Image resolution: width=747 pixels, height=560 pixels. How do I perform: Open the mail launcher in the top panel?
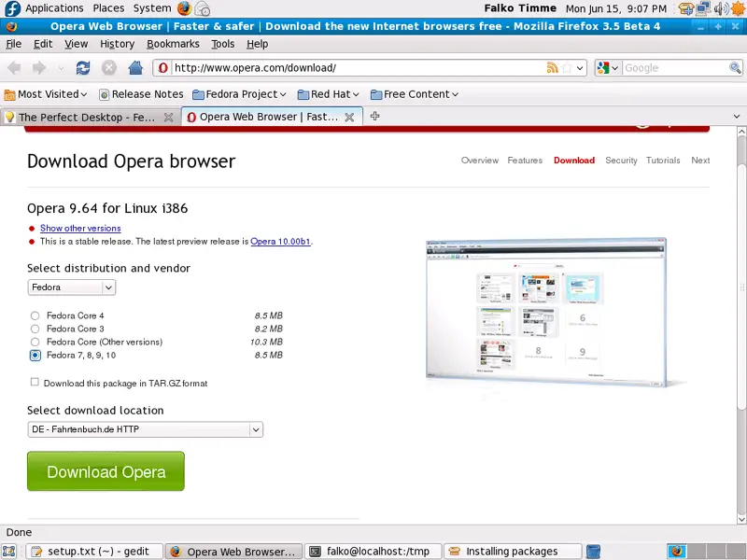click(203, 8)
